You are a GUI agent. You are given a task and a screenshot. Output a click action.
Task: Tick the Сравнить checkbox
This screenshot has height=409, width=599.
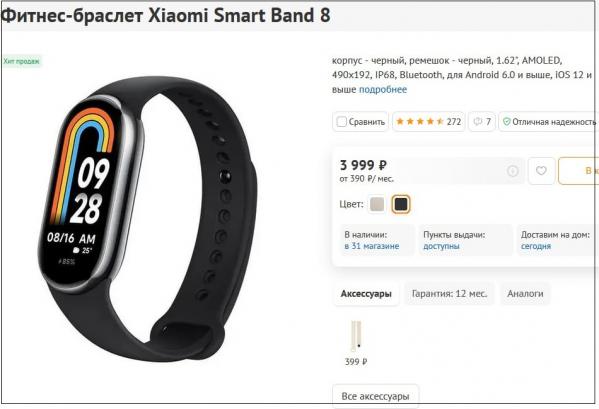tap(341, 121)
